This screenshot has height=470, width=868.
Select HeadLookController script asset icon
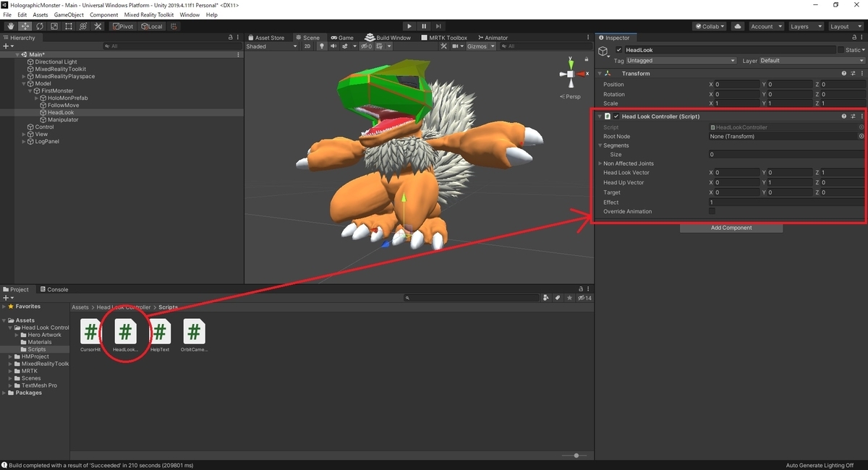[125, 332]
